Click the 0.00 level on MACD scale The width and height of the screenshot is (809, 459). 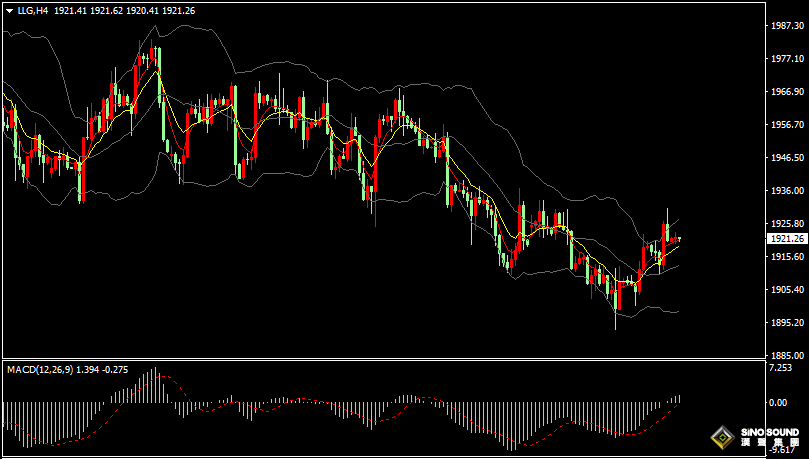click(x=778, y=402)
